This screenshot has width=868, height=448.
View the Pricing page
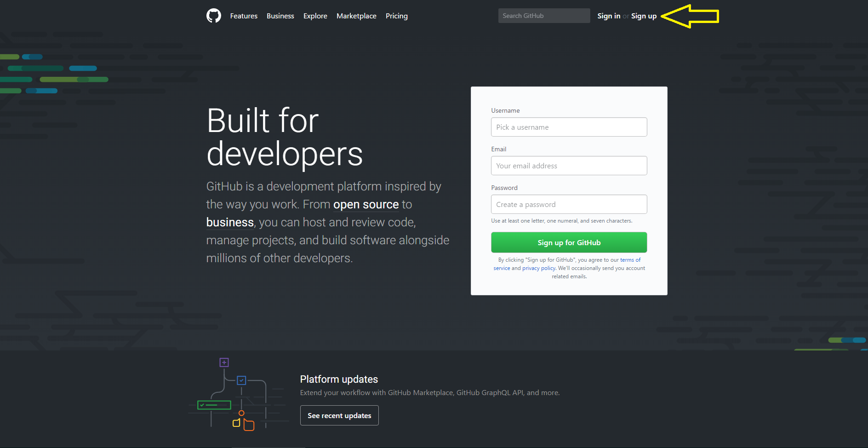(x=397, y=16)
